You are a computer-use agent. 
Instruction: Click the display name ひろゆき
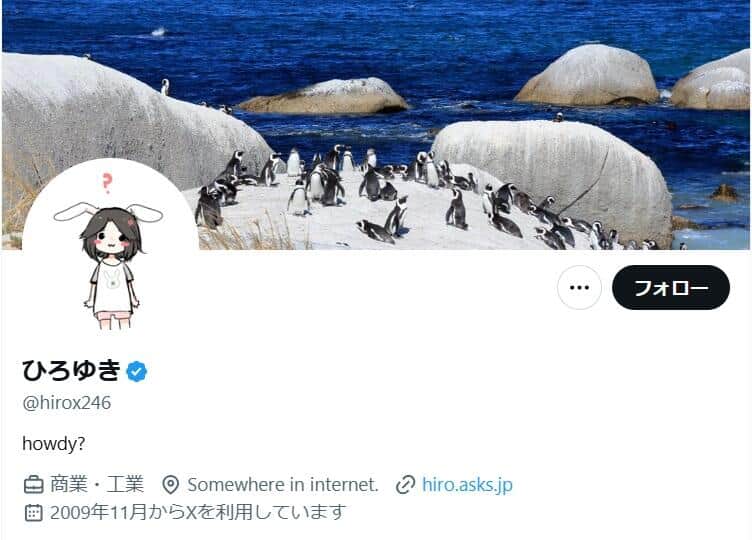click(71, 371)
